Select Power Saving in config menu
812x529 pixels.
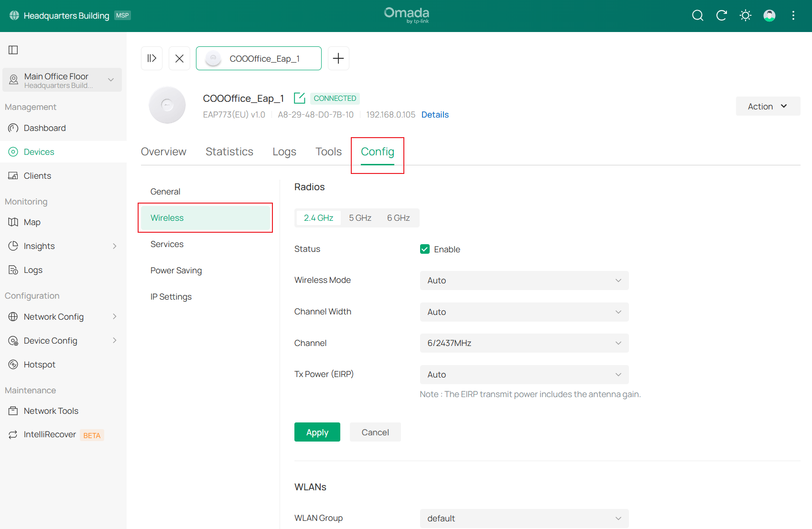[176, 270]
